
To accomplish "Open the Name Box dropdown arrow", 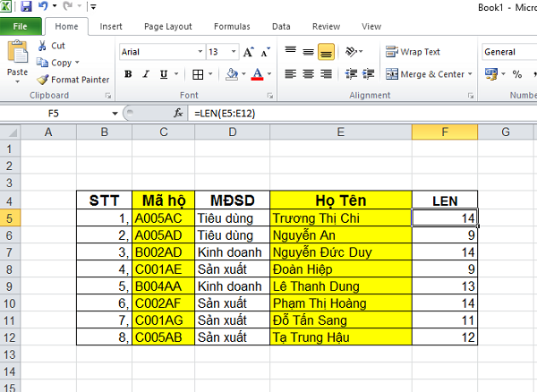I will [115, 114].
